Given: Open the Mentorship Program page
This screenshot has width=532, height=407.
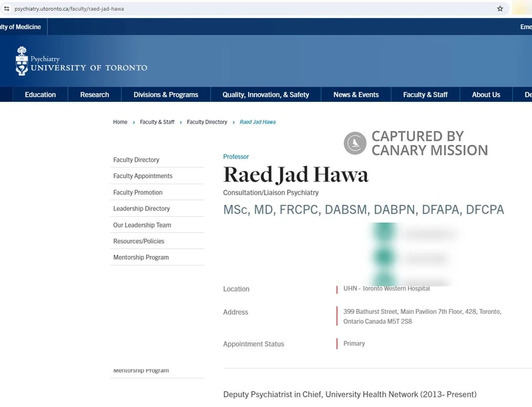Looking at the screenshot, I should [142, 257].
